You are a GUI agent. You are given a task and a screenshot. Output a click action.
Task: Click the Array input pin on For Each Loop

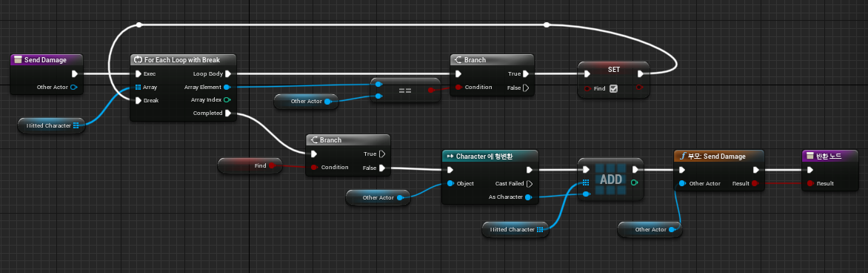coord(138,87)
